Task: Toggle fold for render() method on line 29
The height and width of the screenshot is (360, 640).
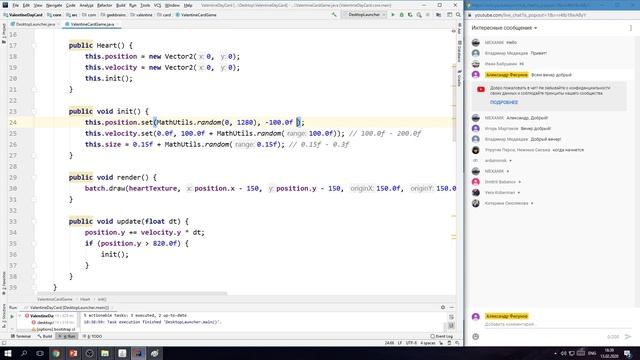Action: [x=34, y=178]
